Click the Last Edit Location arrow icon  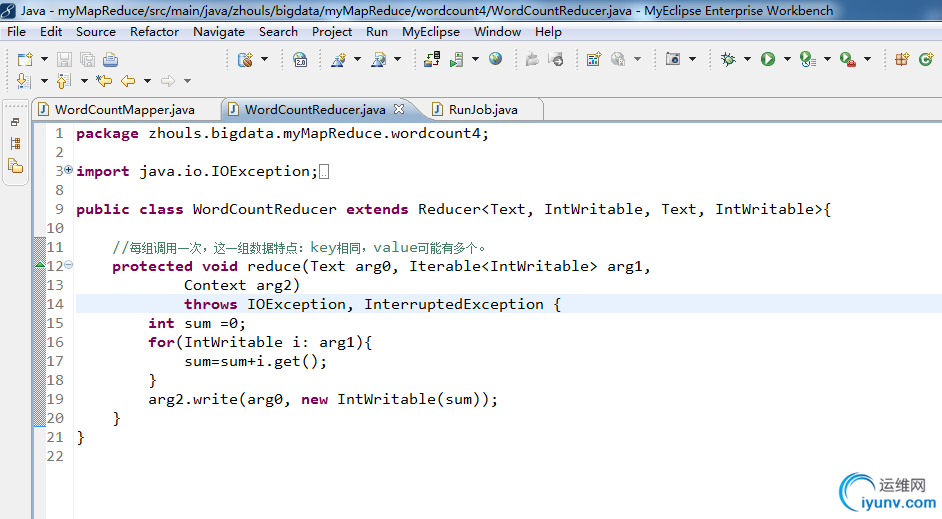click(104, 80)
